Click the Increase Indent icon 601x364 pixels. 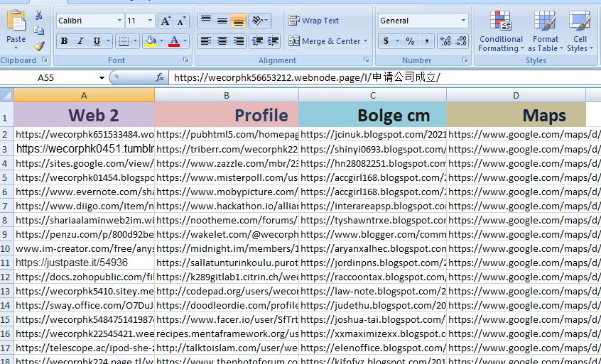coord(274,41)
